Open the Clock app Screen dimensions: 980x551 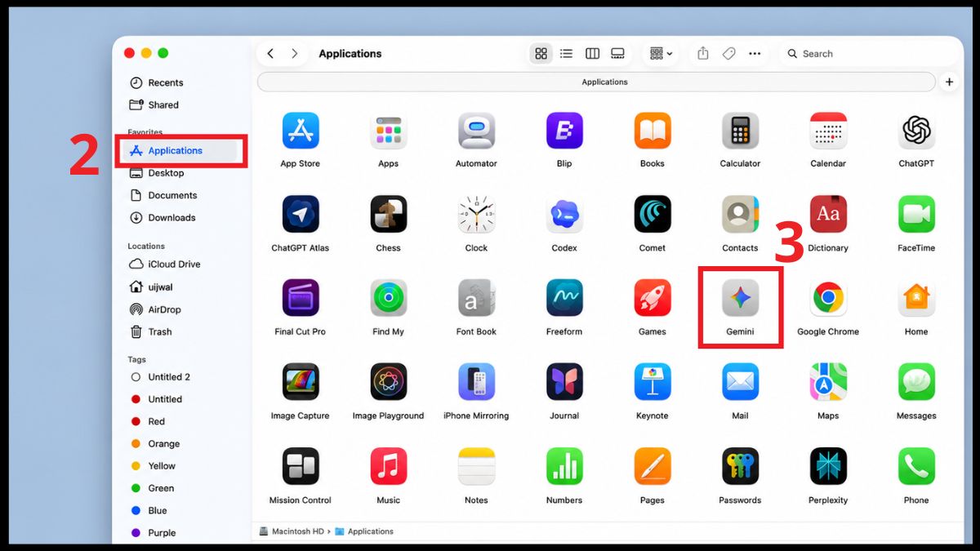click(476, 215)
